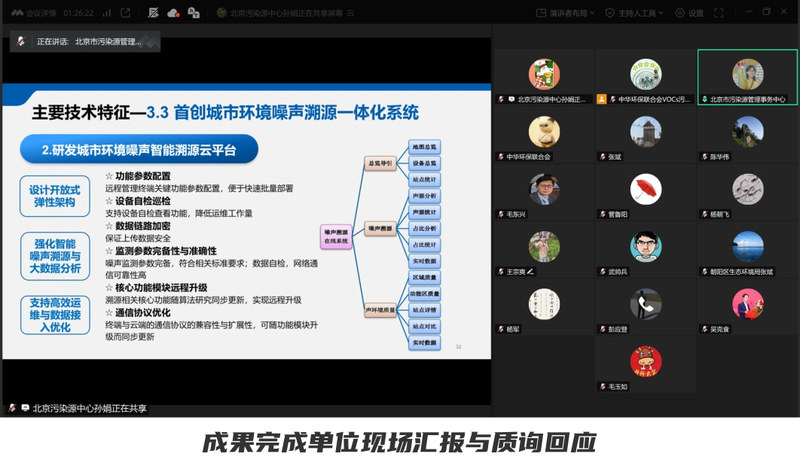
Task: Select 朝阳区生态环境局张斌's sea avatar
Action: click(x=748, y=247)
